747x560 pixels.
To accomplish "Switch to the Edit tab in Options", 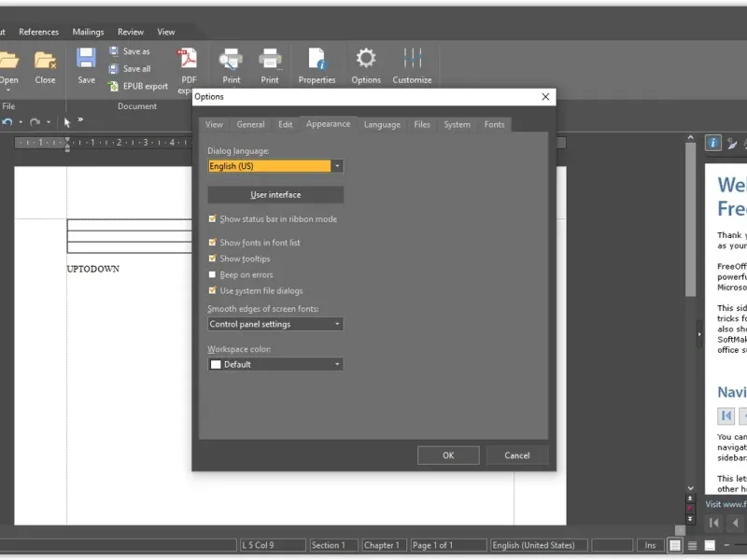I will pos(286,124).
